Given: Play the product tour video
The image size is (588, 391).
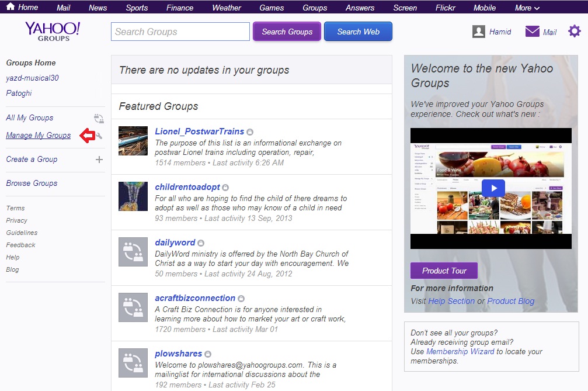Looking at the screenshot, I should (493, 188).
